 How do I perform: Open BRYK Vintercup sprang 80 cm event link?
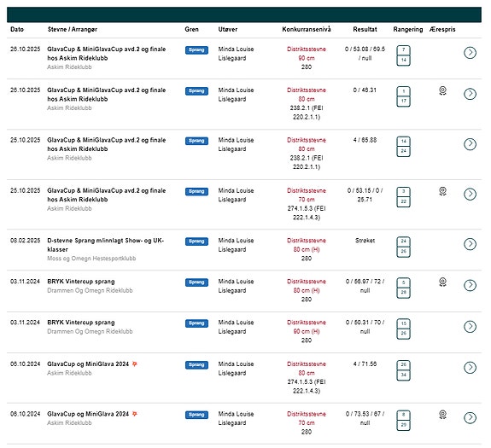(81, 282)
